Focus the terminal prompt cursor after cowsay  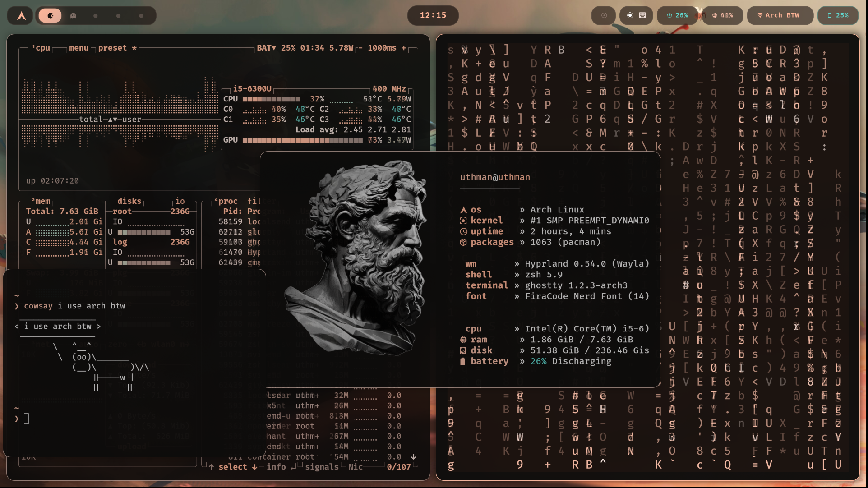tap(26, 419)
